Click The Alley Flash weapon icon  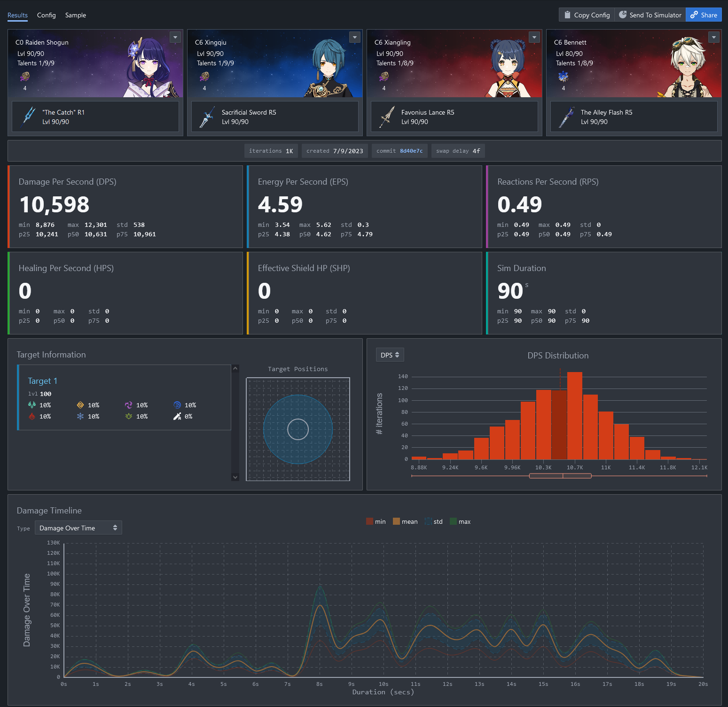pos(566,117)
